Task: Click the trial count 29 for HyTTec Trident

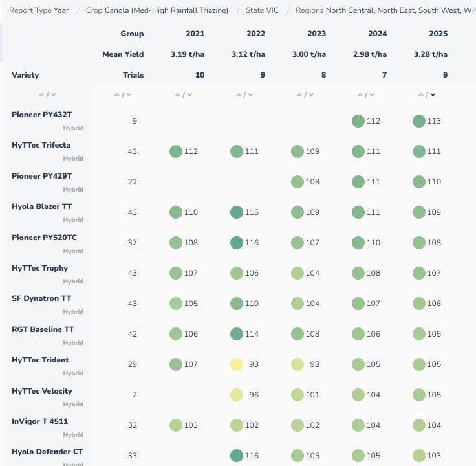Action: [x=133, y=364]
